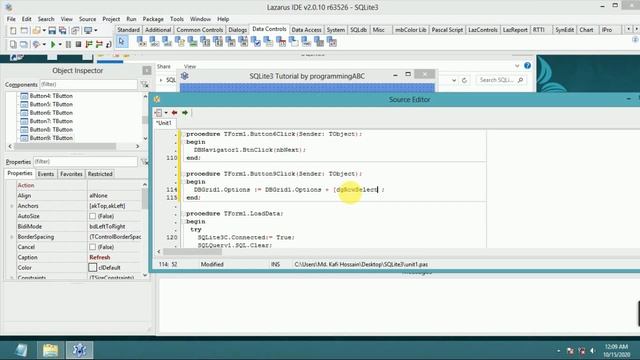The width and height of the screenshot is (640, 360).
Task: Select Button9: TButton in component tree
Action: pyautogui.click(x=51, y=138)
